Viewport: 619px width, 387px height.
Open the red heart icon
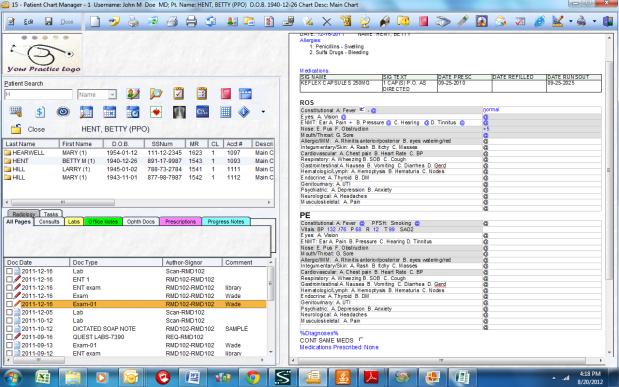point(156,112)
